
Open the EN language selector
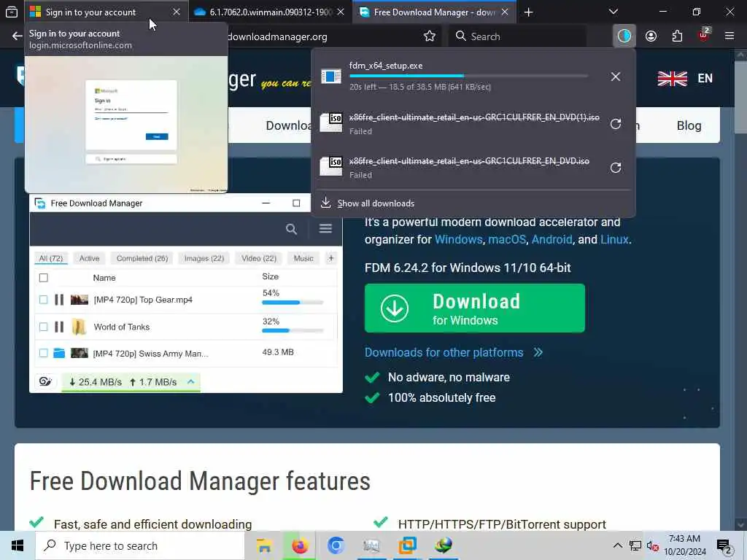[x=705, y=78]
